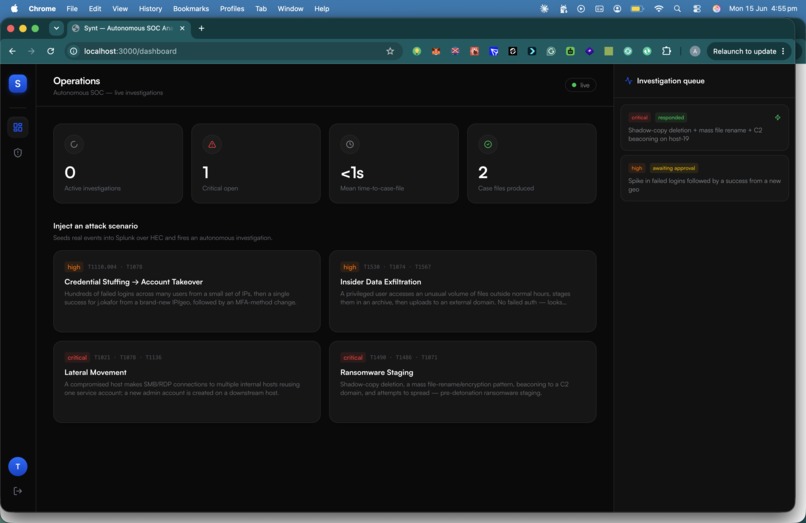Reload the page with refresh icon
Viewport: 806px width, 523px height.
pyautogui.click(x=50, y=51)
